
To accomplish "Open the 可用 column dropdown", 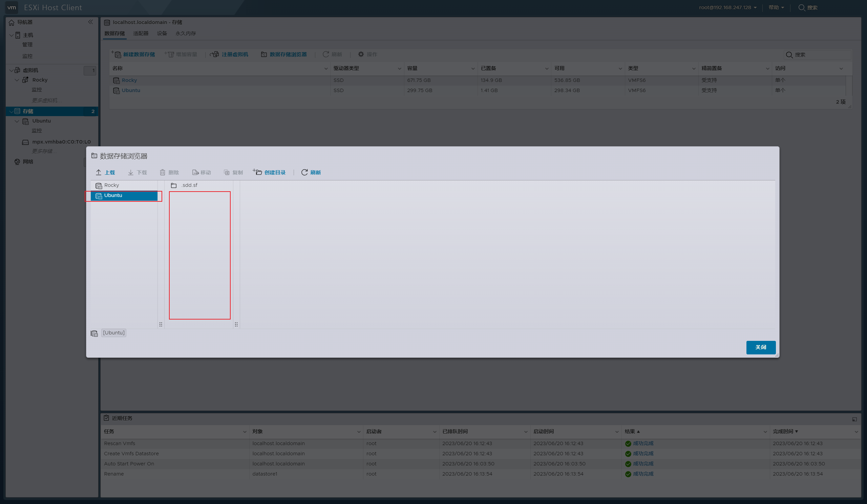I will click(x=620, y=68).
